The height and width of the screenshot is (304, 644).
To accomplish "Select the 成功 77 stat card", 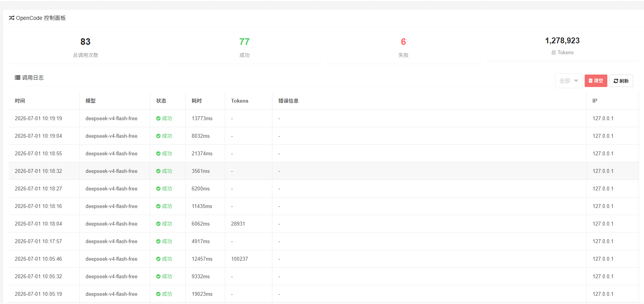I will 244,48.
